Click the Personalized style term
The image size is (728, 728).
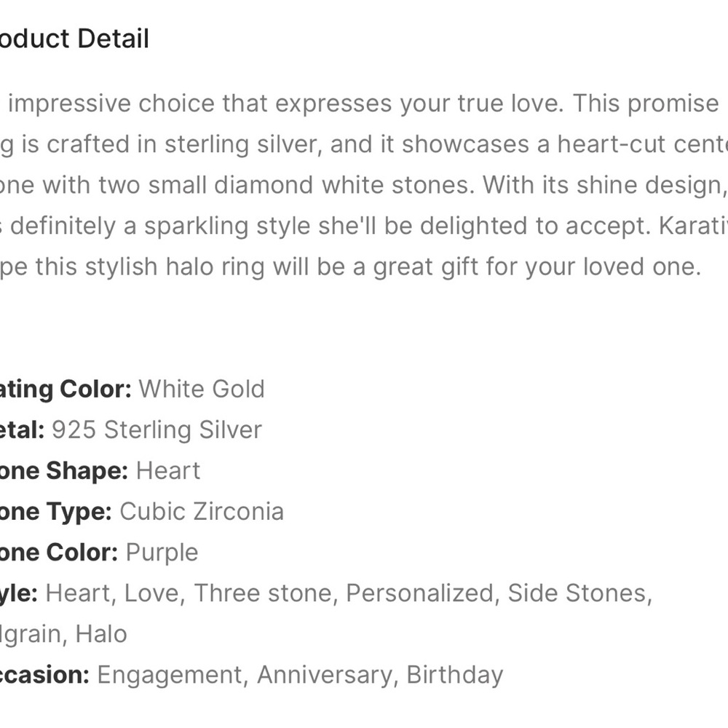point(420,593)
